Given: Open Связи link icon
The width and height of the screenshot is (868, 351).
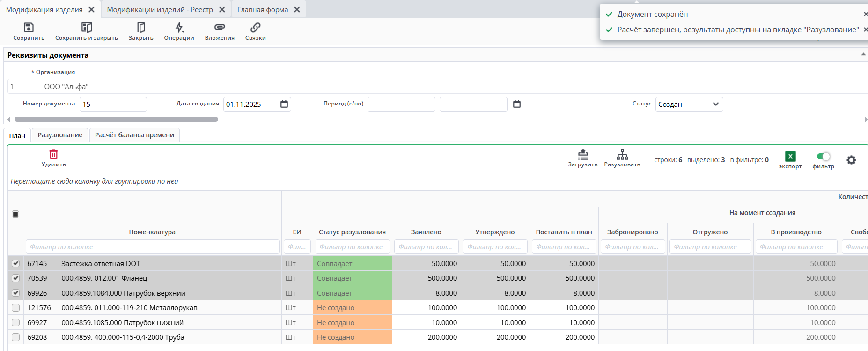Looking at the screenshot, I should coord(255,28).
